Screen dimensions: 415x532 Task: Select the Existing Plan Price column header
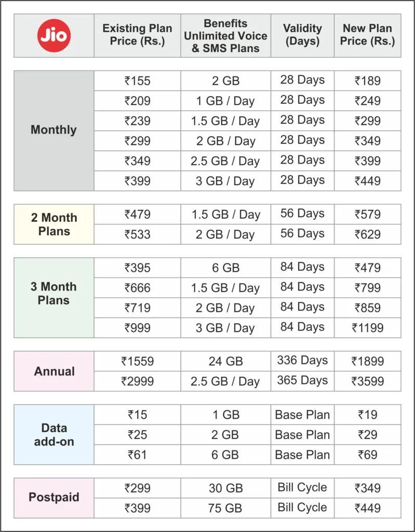point(137,35)
